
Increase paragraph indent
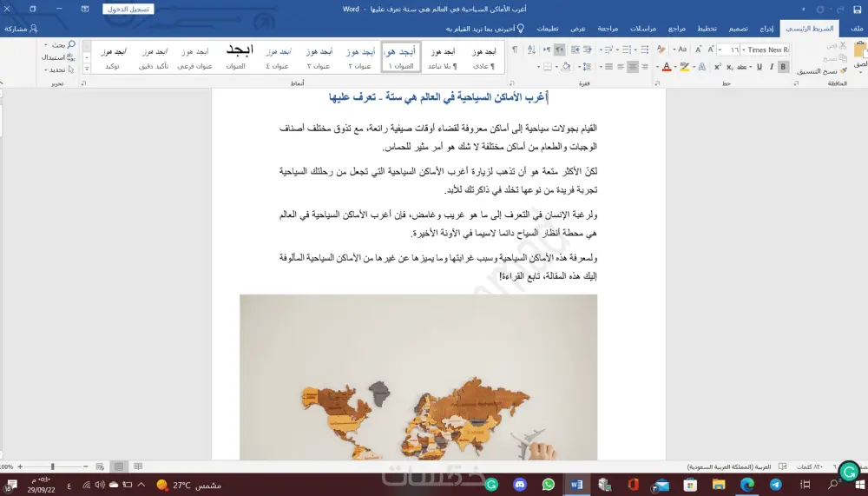(x=575, y=50)
